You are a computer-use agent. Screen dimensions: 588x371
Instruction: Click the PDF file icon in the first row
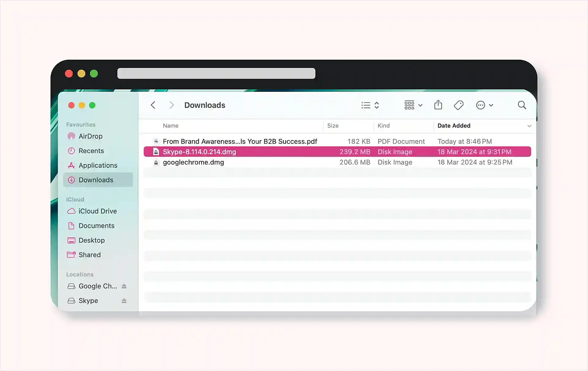coord(156,141)
